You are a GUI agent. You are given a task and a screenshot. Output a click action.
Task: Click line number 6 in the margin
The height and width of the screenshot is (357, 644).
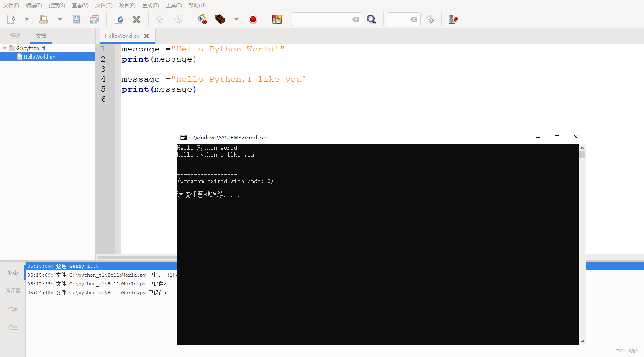103,99
